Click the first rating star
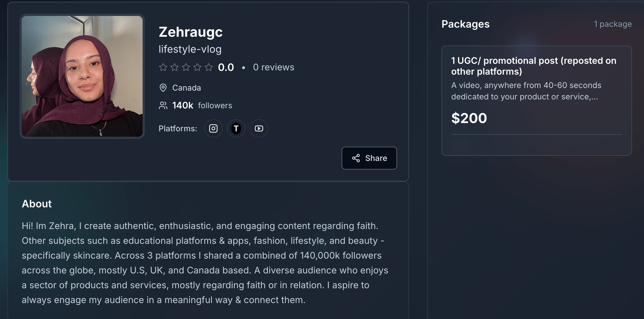 [x=163, y=67]
